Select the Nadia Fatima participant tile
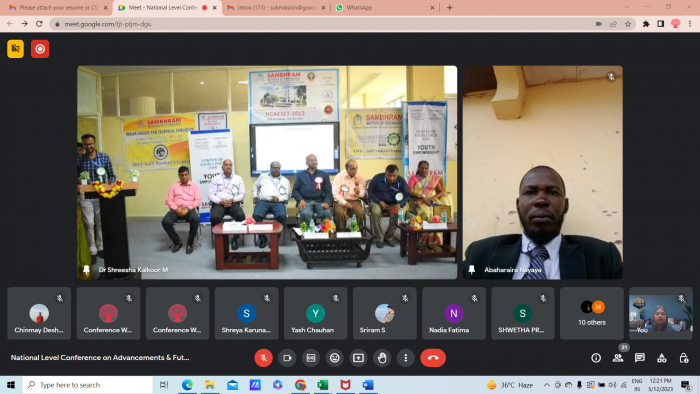 point(454,314)
